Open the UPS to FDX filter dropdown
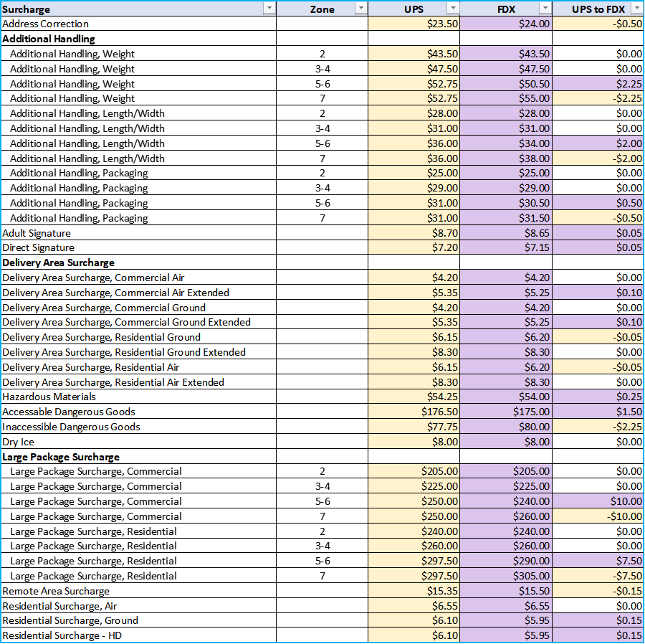The height and width of the screenshot is (644, 645). pyautogui.click(x=637, y=8)
